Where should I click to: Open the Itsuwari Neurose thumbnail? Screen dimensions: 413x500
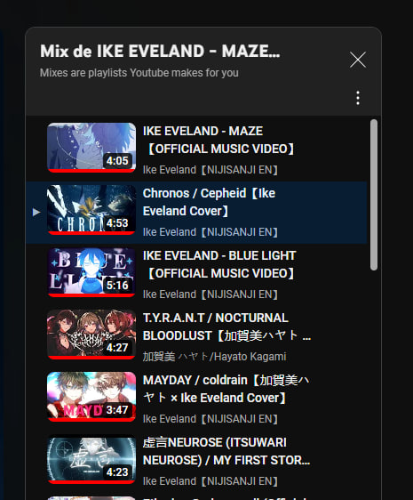pos(91,459)
